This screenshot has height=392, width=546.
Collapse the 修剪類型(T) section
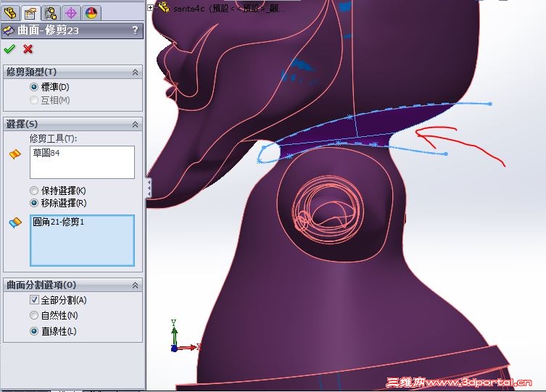click(135, 72)
